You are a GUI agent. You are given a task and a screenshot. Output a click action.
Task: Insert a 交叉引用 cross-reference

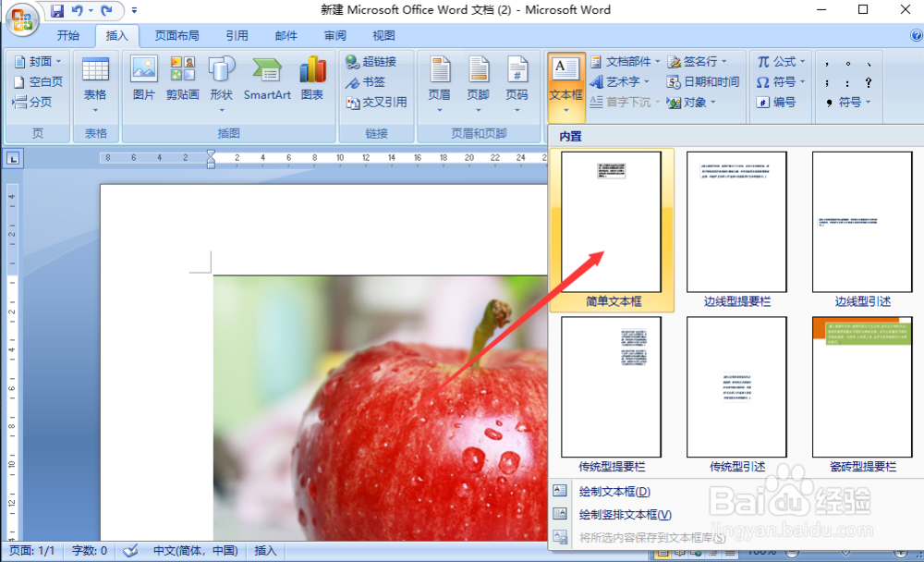pos(377,102)
